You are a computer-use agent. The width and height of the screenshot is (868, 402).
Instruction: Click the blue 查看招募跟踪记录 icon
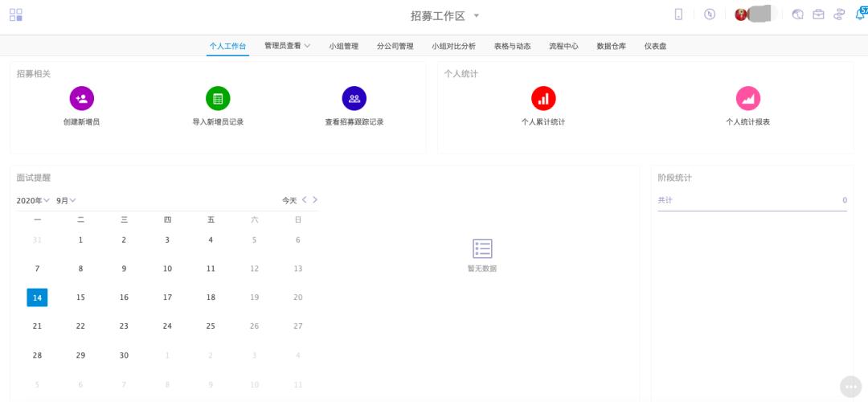click(x=354, y=99)
